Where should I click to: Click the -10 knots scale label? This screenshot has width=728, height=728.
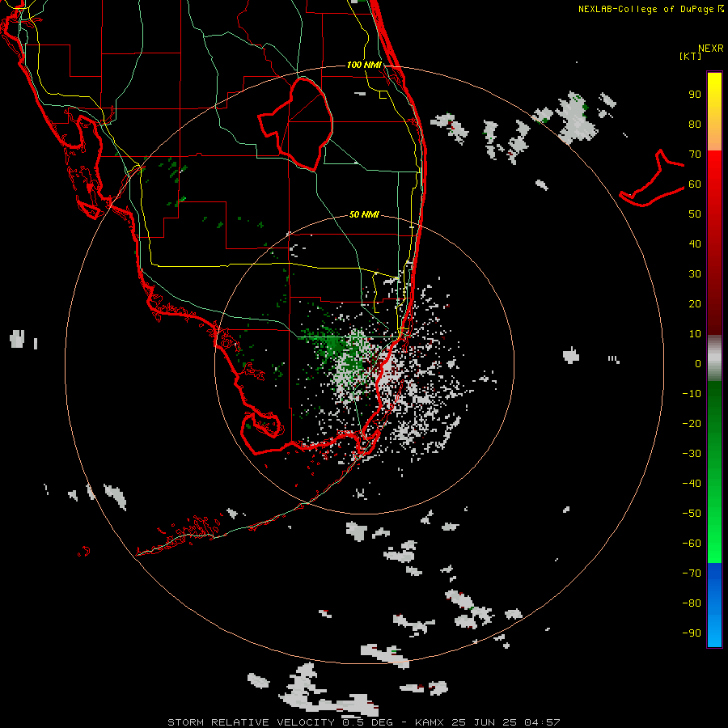[692, 394]
